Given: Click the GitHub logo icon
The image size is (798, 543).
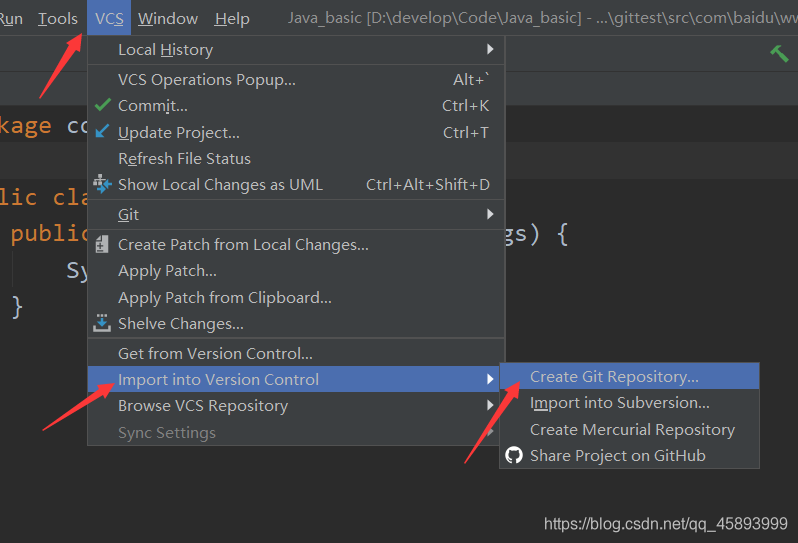Looking at the screenshot, I should (514, 455).
